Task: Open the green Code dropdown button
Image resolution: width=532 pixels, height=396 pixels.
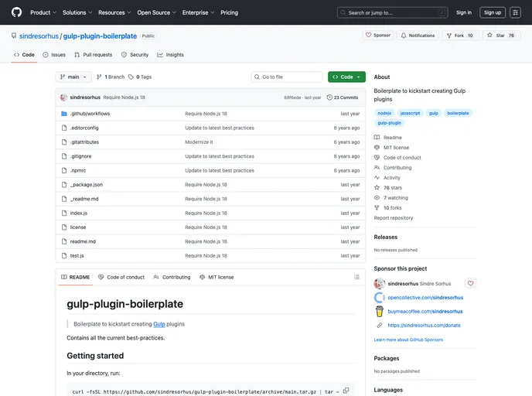Action: pyautogui.click(x=346, y=77)
